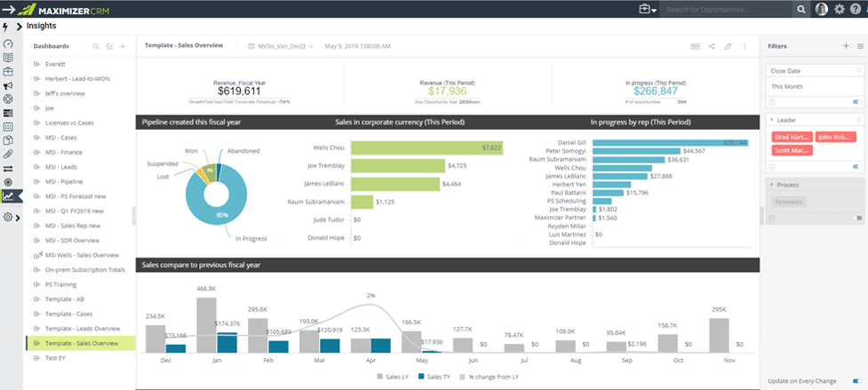This screenshot has width=868, height=390.
Task: Delete the Leader filter trash icon
Action: [772, 166]
